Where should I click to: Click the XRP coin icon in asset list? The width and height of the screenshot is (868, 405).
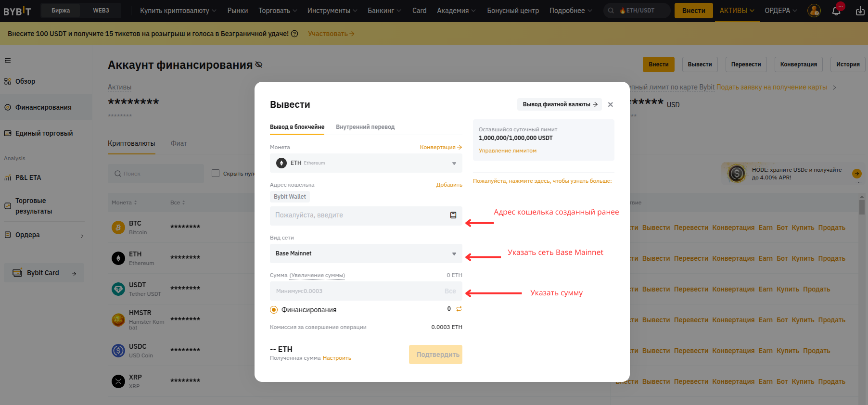click(x=118, y=381)
